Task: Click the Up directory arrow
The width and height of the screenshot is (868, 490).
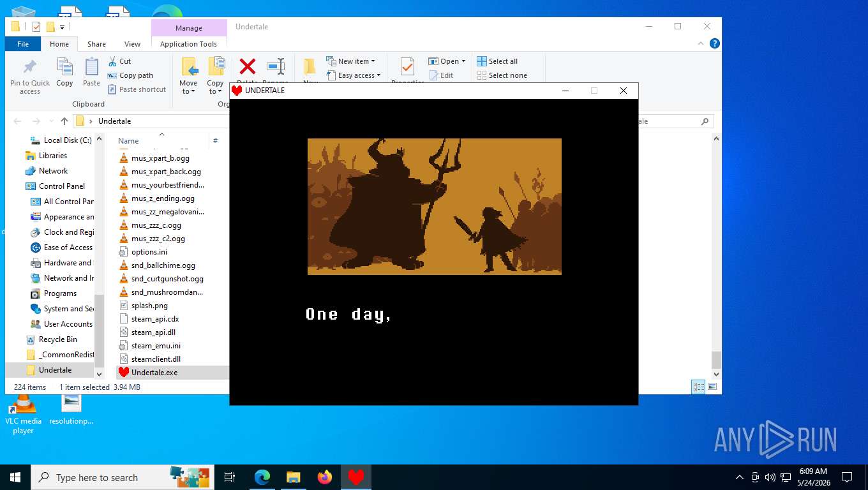Action: [x=64, y=121]
